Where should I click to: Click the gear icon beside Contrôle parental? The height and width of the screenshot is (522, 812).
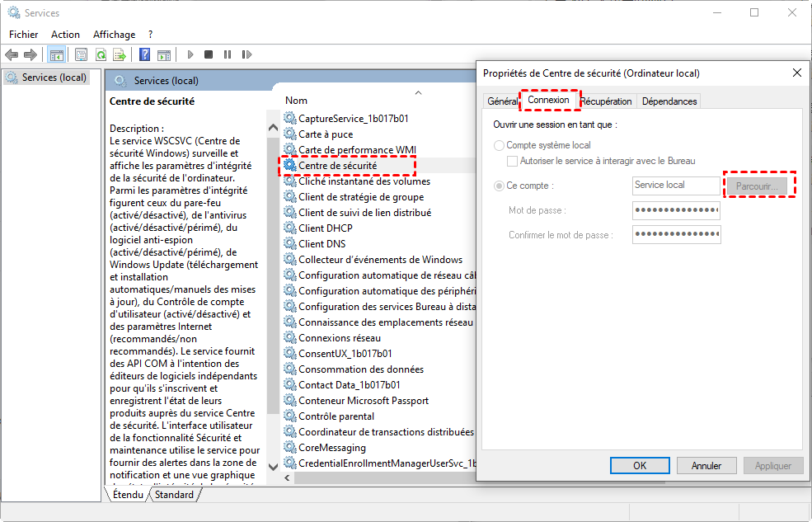(290, 416)
